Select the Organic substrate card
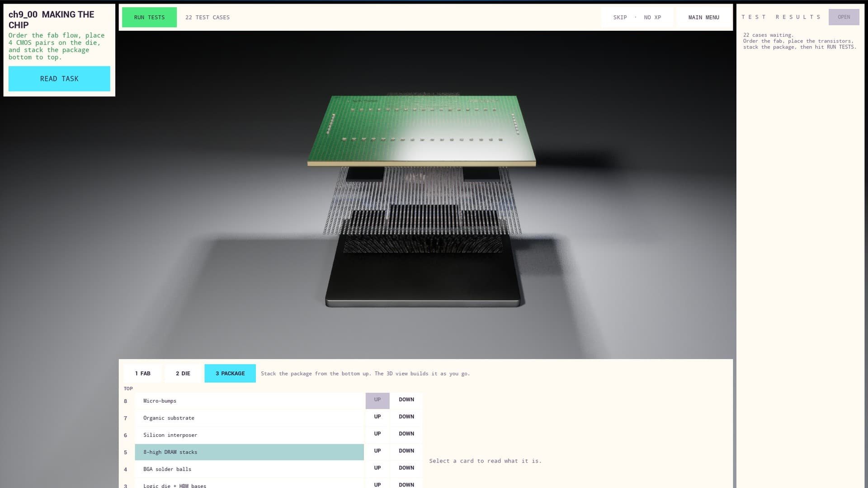868x488 pixels. [x=249, y=418]
